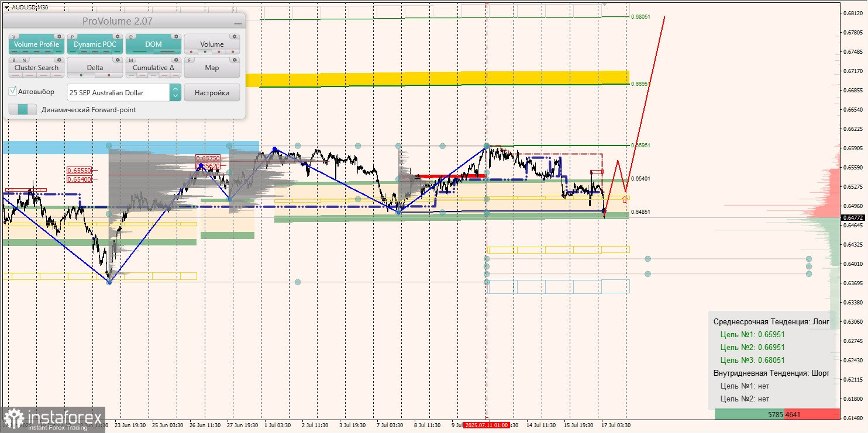Viewport: 868px width, 433px height.
Task: Uncheck the Автовыбор checkbox
Action: pyautogui.click(x=13, y=92)
